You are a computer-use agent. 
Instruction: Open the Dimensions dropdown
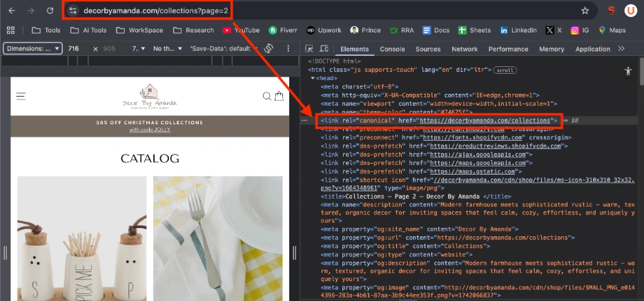click(32, 49)
